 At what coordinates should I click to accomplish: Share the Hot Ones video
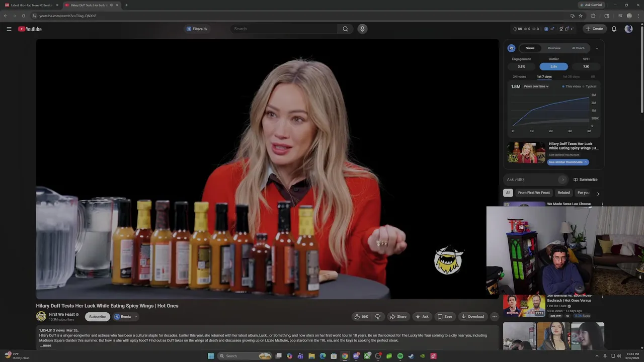coord(397,317)
